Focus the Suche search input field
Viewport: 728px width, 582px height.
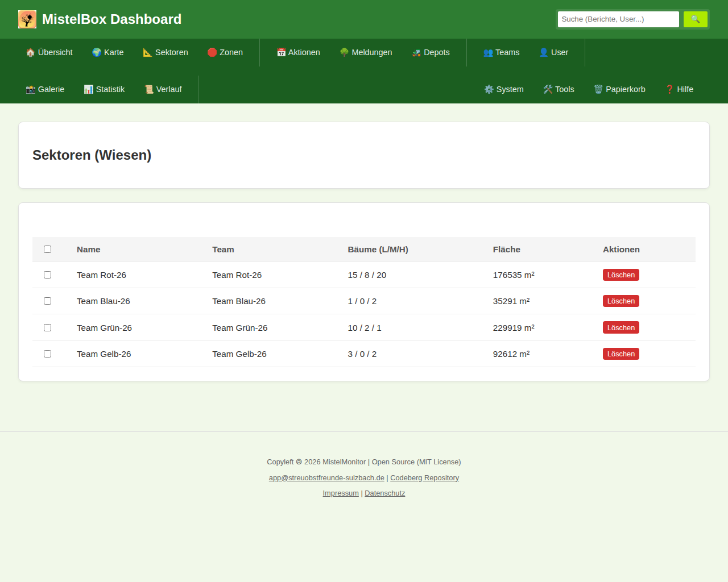(618, 19)
